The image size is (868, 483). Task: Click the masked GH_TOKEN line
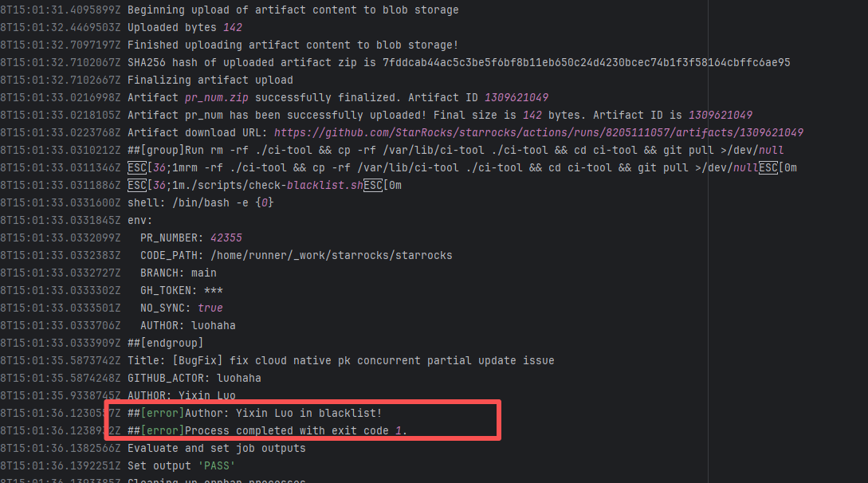tap(181, 290)
